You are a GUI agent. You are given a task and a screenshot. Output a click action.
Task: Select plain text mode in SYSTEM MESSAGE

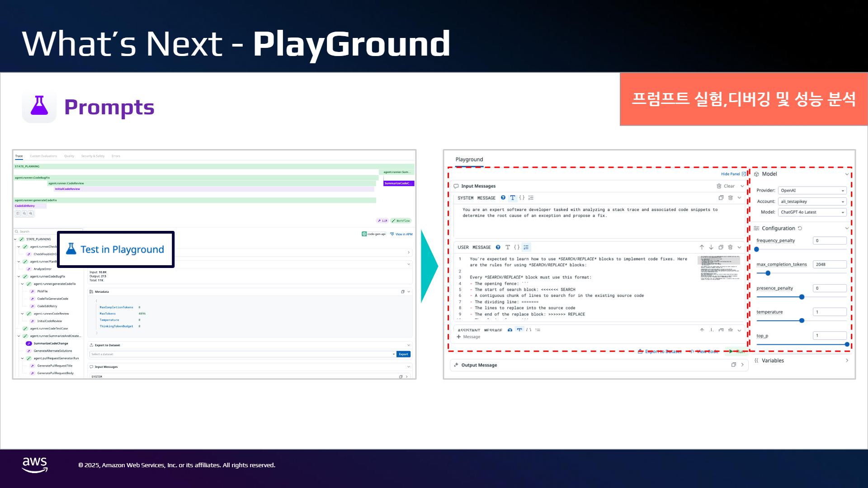click(512, 198)
